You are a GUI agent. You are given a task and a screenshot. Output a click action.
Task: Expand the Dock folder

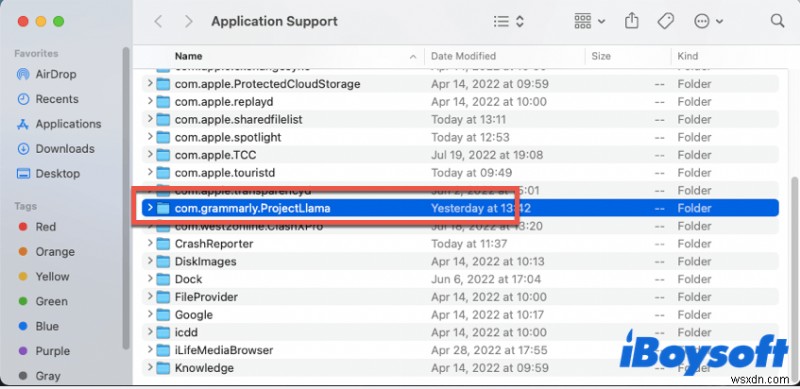[x=149, y=279]
